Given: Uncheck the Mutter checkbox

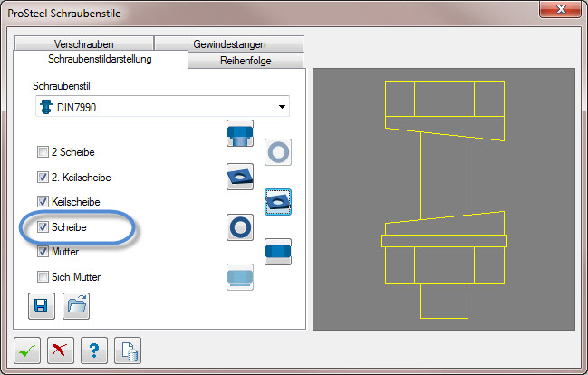Looking at the screenshot, I should coord(43,252).
